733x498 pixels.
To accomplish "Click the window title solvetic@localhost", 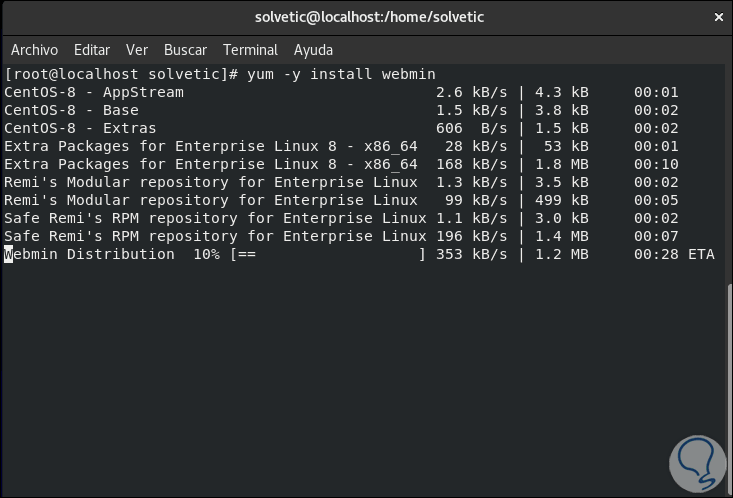I will (x=365, y=17).
